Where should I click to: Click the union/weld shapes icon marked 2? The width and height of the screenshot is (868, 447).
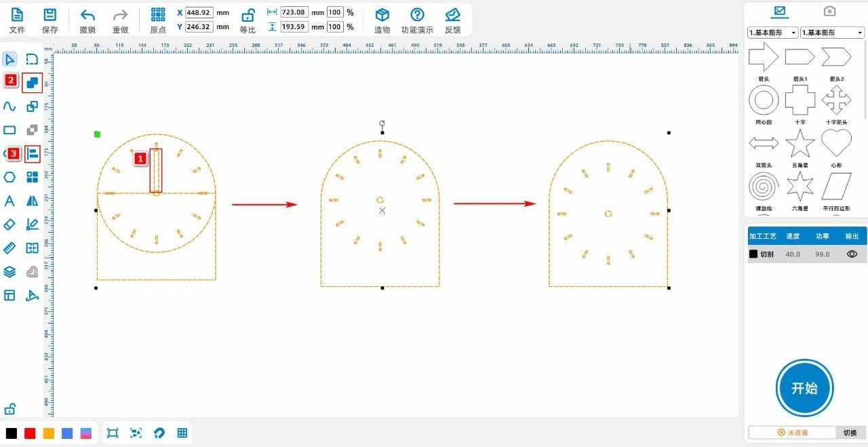(32, 83)
